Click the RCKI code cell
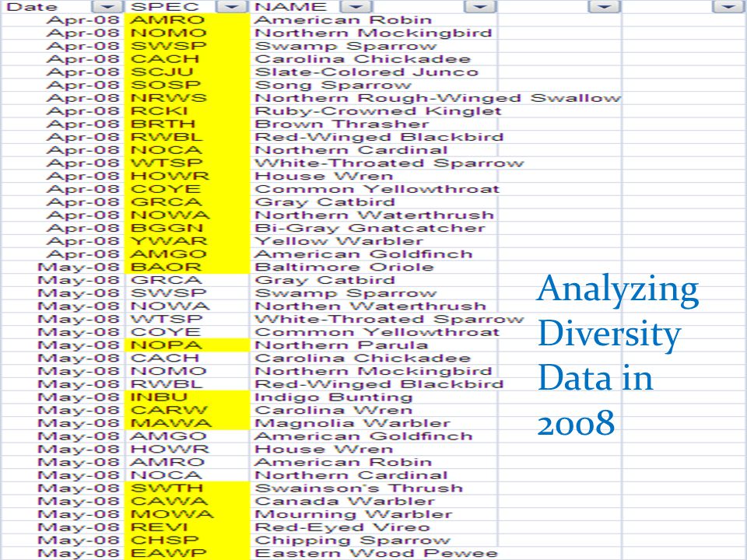 (x=187, y=111)
